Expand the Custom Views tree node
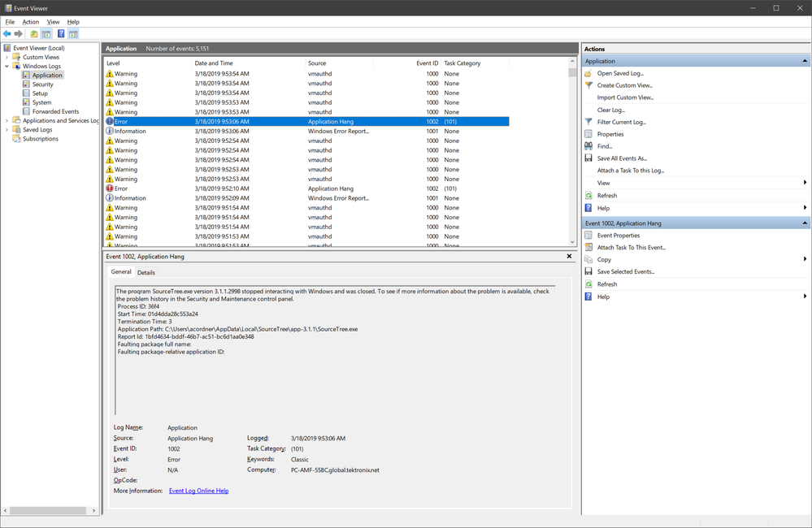The height and width of the screenshot is (528, 812). pos(7,57)
